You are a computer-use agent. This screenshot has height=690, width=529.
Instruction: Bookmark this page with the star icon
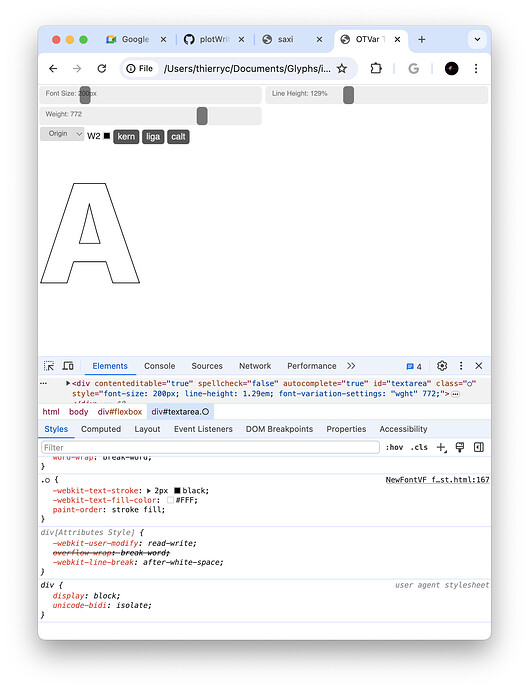[x=342, y=68]
